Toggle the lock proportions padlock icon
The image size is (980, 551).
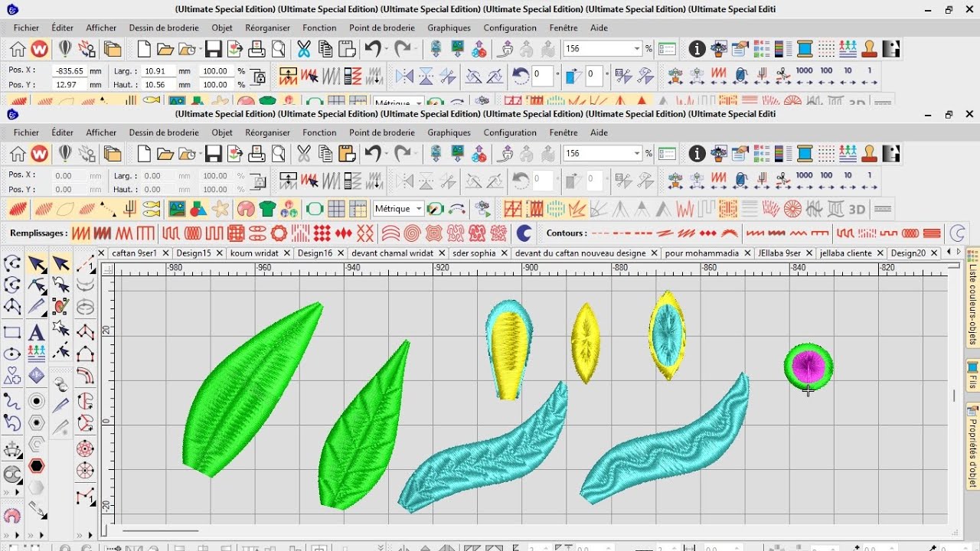[x=259, y=182]
